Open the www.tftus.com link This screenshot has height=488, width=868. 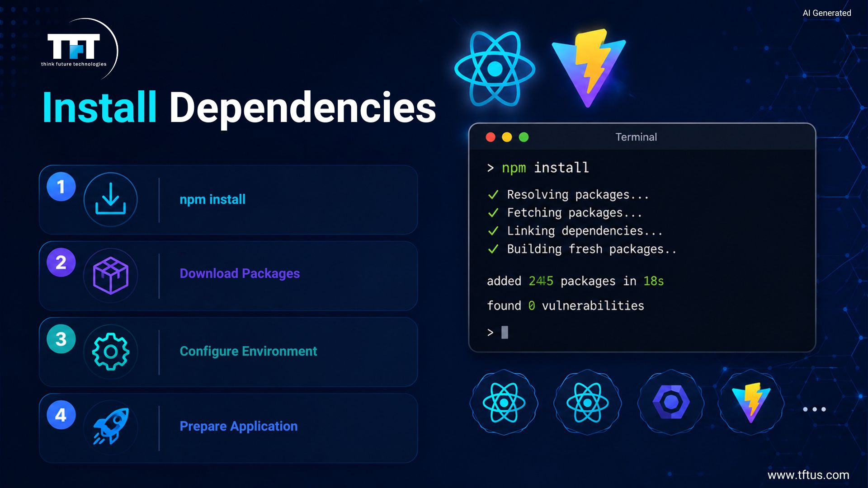(808, 475)
